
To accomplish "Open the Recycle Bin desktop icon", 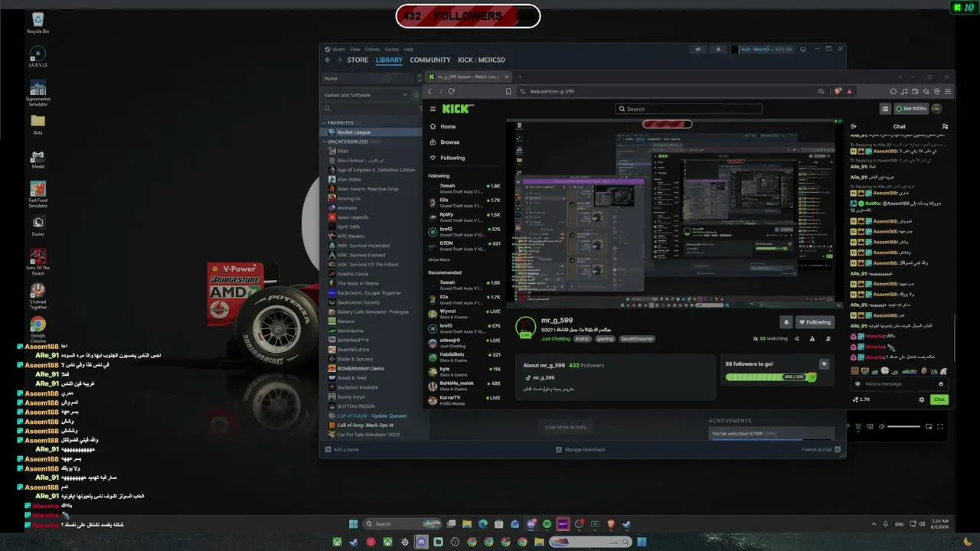I will pyautogui.click(x=38, y=22).
